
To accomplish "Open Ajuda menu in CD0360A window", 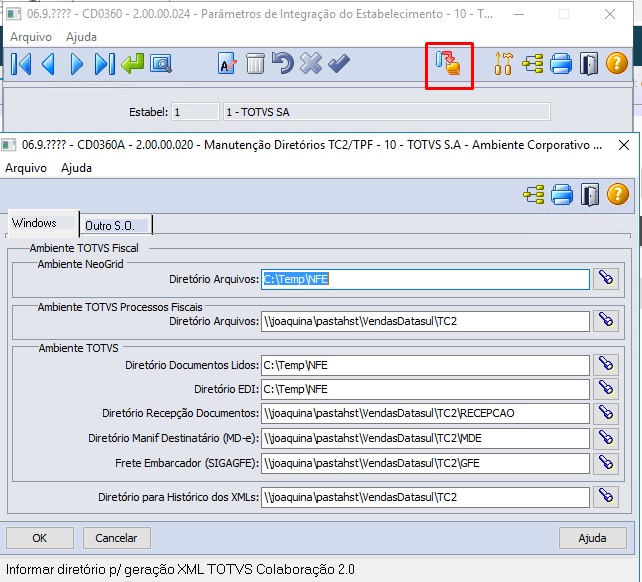I will pyautogui.click(x=76, y=168).
